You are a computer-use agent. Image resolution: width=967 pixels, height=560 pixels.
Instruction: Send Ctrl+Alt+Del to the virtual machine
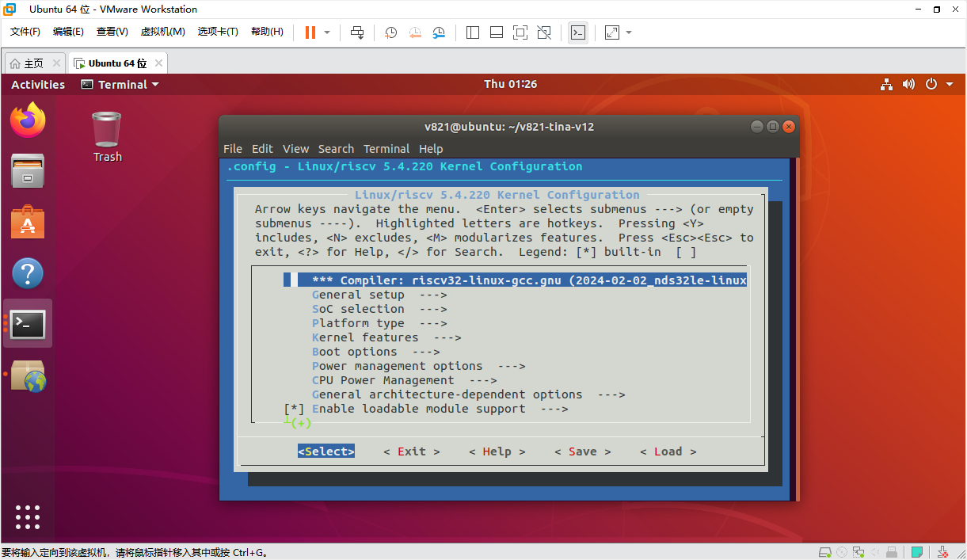pyautogui.click(x=357, y=32)
